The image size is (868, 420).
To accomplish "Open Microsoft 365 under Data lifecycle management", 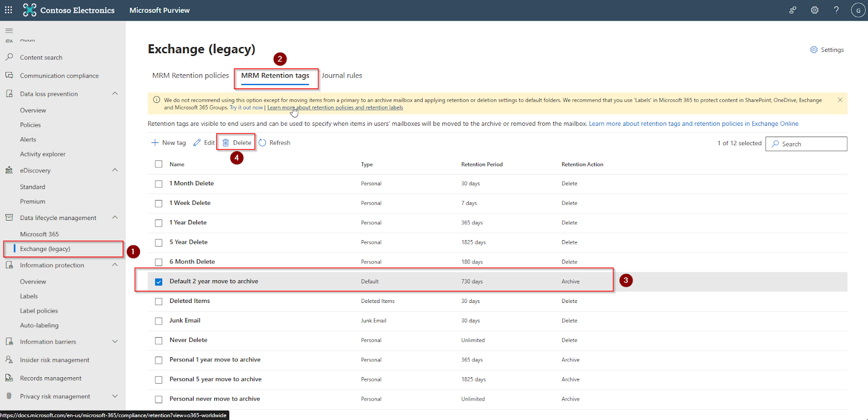I will pyautogui.click(x=39, y=234).
